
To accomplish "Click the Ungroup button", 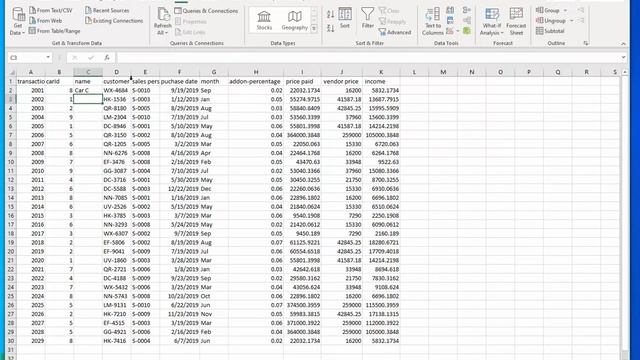I will coord(551,20).
